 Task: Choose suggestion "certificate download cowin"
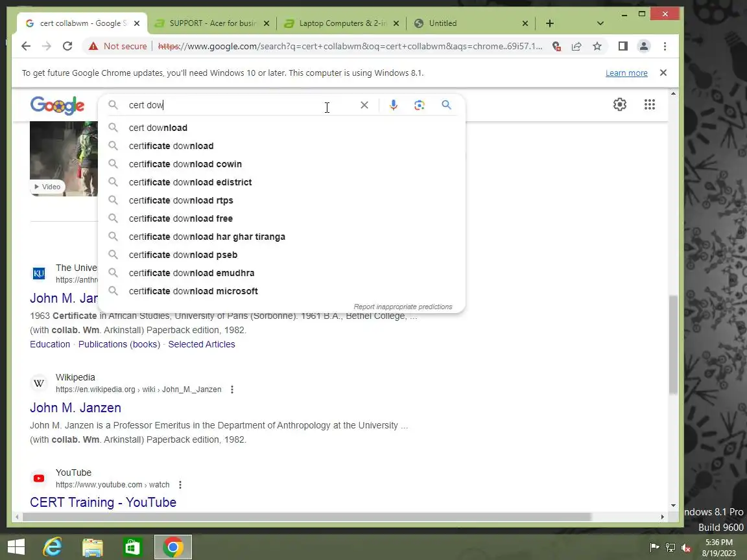pyautogui.click(x=281, y=164)
